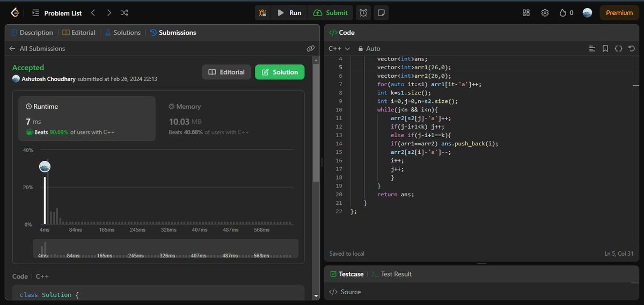Switch to the Description tab
The image size is (644, 305).
[32, 33]
